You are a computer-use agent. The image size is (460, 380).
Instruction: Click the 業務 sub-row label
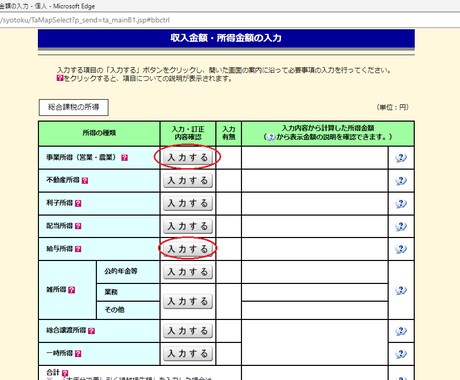pos(111,292)
